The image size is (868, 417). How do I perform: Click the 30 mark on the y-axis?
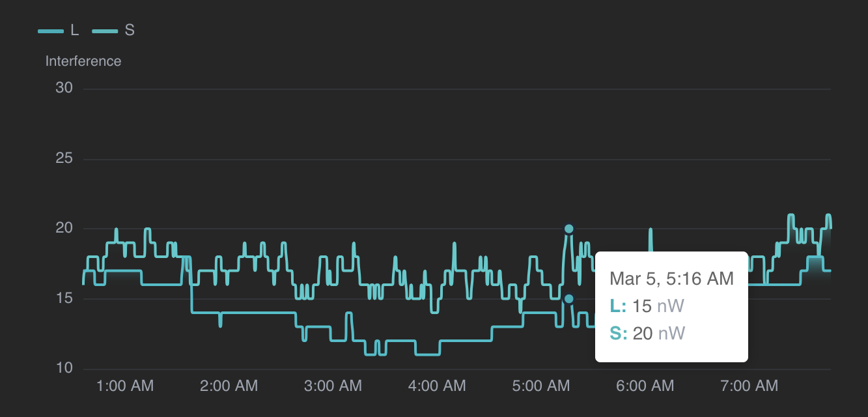64,88
